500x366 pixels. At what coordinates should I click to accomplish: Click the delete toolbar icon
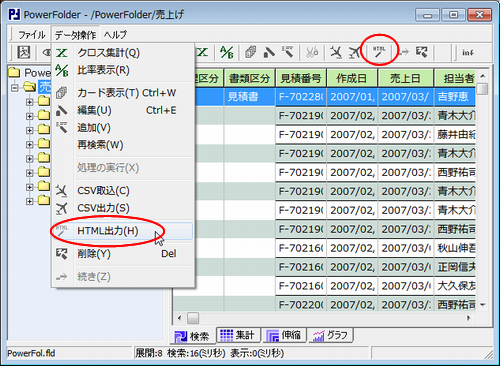tap(421, 52)
